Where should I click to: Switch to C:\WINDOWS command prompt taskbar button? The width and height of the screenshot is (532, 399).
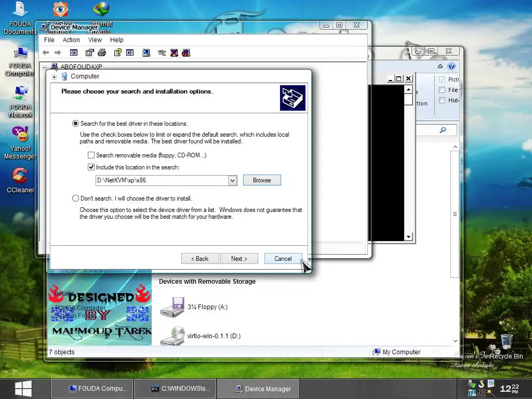click(175, 389)
